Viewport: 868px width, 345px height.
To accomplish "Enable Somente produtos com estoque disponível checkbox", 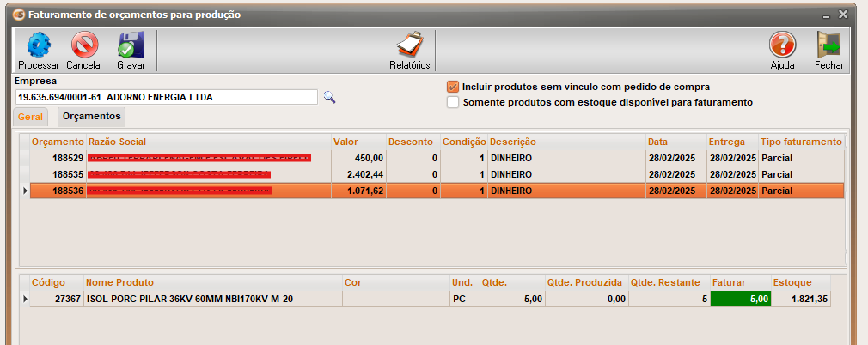I will 453,102.
